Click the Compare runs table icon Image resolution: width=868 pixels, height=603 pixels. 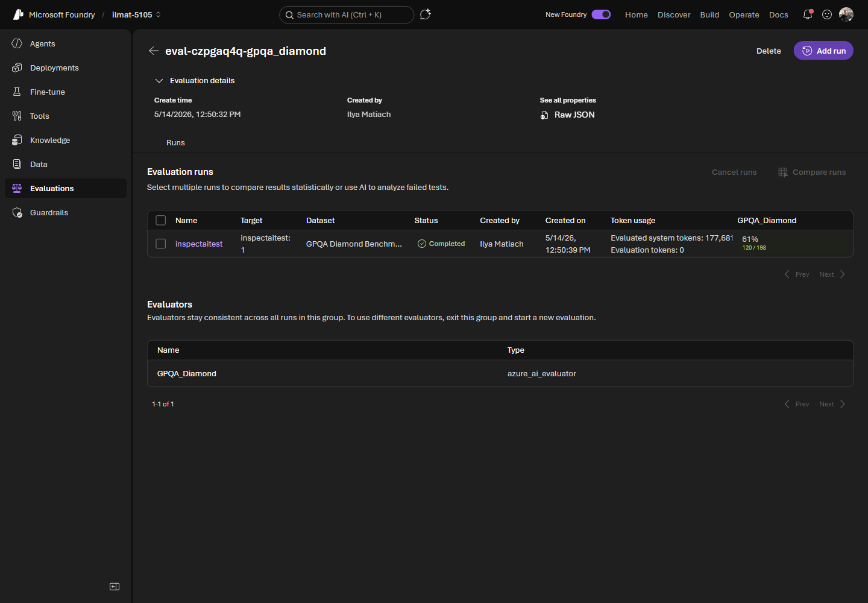click(783, 172)
